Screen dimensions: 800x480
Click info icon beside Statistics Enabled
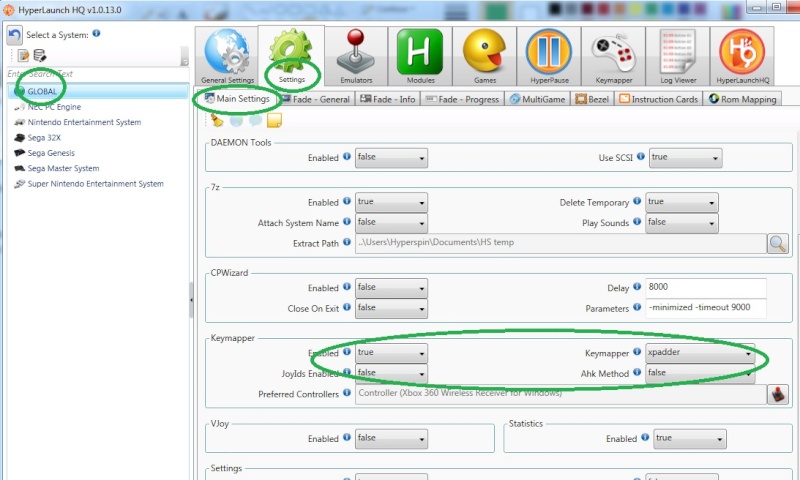pyautogui.click(x=645, y=437)
